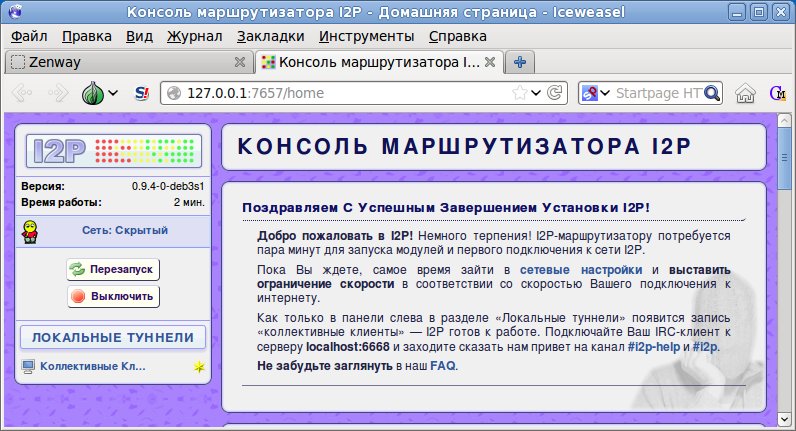Screen dimensions: 796x431
Task: Open the Закладки menu
Action: (271, 36)
